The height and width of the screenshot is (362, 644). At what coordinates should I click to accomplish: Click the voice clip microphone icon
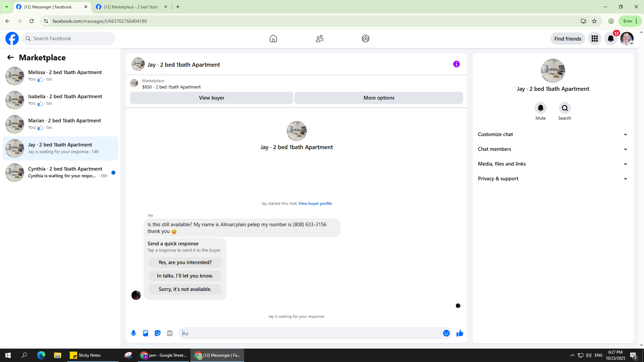[133, 333]
